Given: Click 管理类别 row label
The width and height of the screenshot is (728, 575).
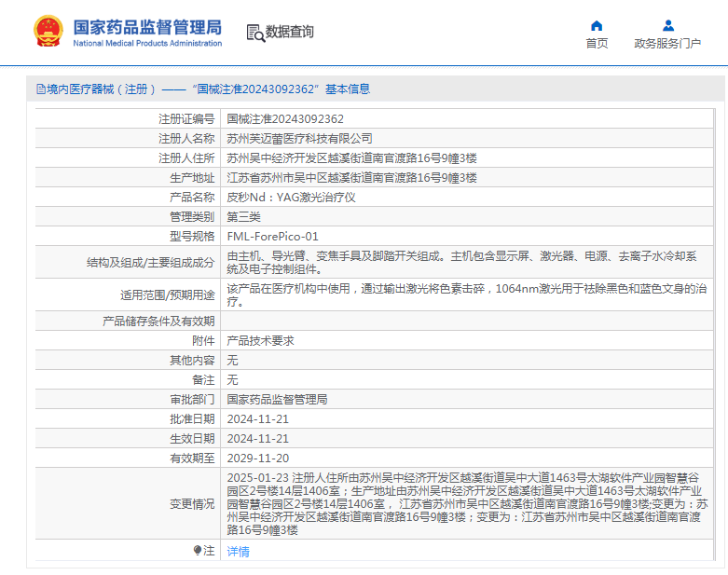Looking at the screenshot, I should click(x=192, y=217).
